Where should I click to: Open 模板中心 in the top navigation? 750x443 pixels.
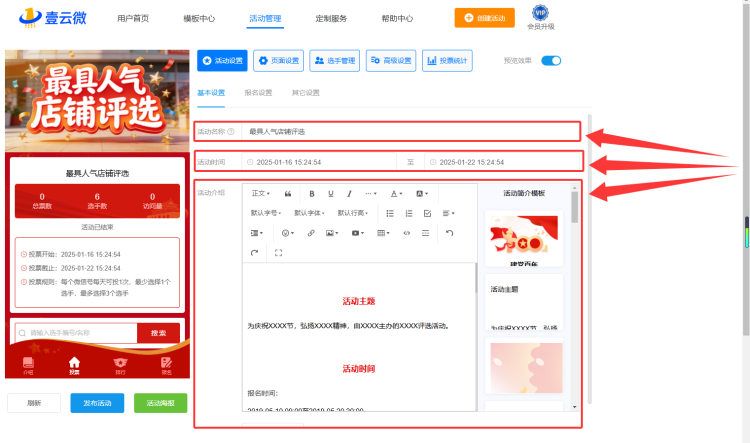[199, 19]
